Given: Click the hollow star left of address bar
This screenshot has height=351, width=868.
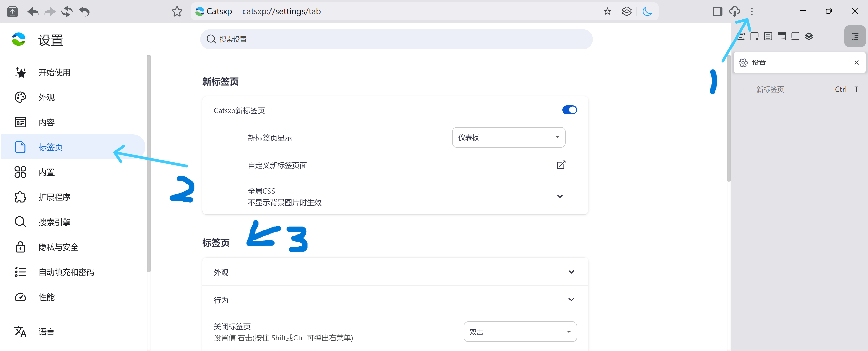Looking at the screenshot, I should pyautogui.click(x=177, y=11).
